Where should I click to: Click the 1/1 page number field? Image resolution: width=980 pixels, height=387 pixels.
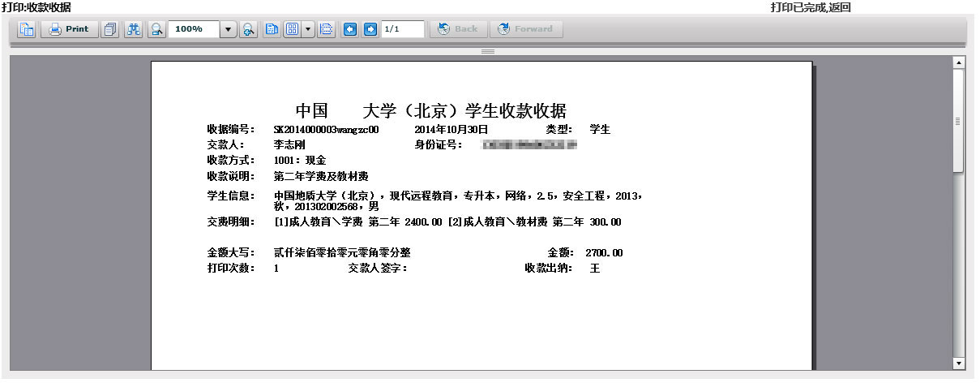click(403, 29)
